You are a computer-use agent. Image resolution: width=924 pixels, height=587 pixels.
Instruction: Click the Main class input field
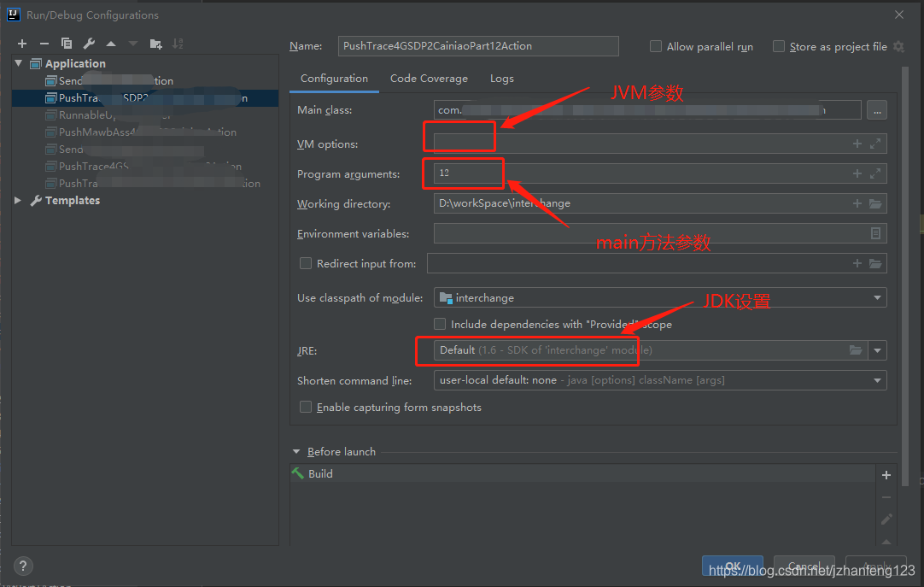pos(647,110)
